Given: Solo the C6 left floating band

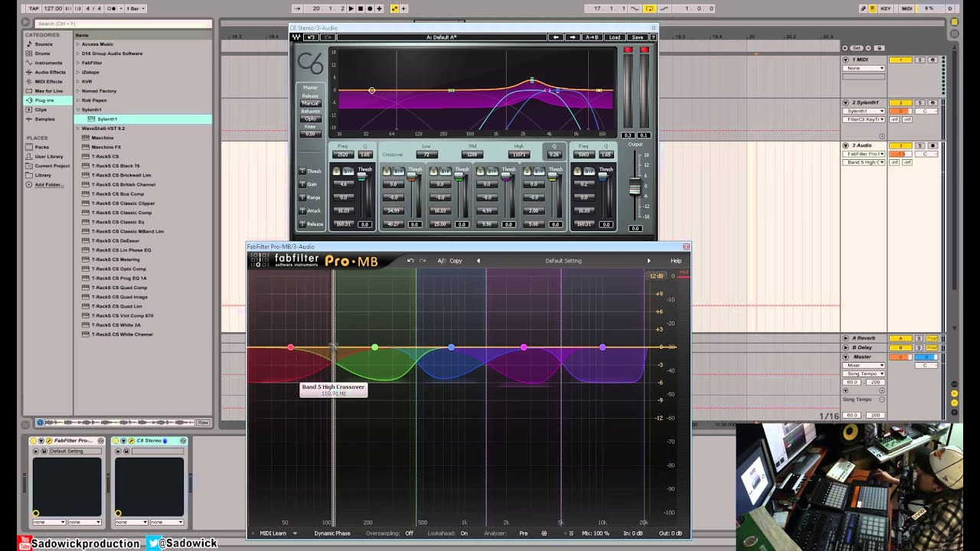Looking at the screenshot, I should pyautogui.click(x=336, y=171).
